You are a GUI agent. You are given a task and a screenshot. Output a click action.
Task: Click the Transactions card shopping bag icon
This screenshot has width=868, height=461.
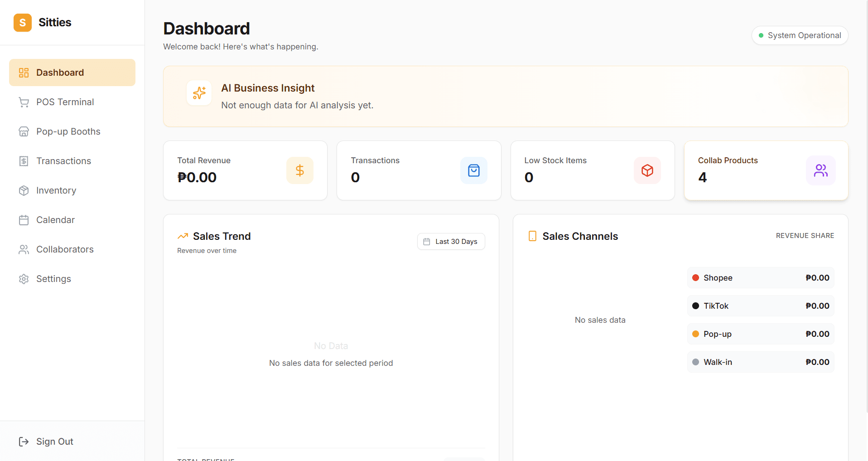[x=474, y=170]
